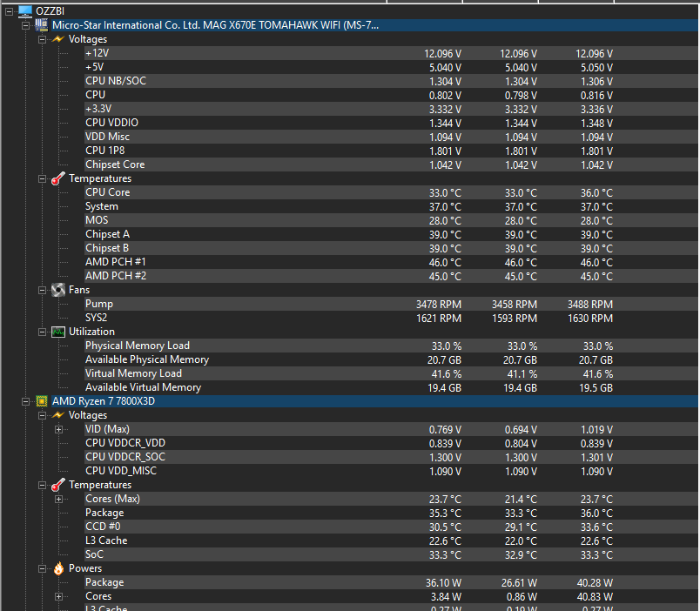Collapse the Utilization section
The height and width of the screenshot is (611, 700).
point(43,332)
